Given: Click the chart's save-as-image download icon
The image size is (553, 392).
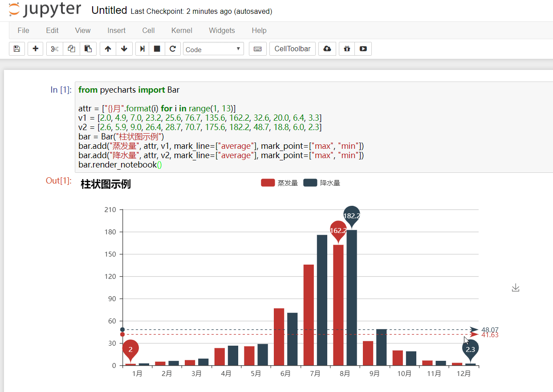Looking at the screenshot, I should pyautogui.click(x=516, y=287).
